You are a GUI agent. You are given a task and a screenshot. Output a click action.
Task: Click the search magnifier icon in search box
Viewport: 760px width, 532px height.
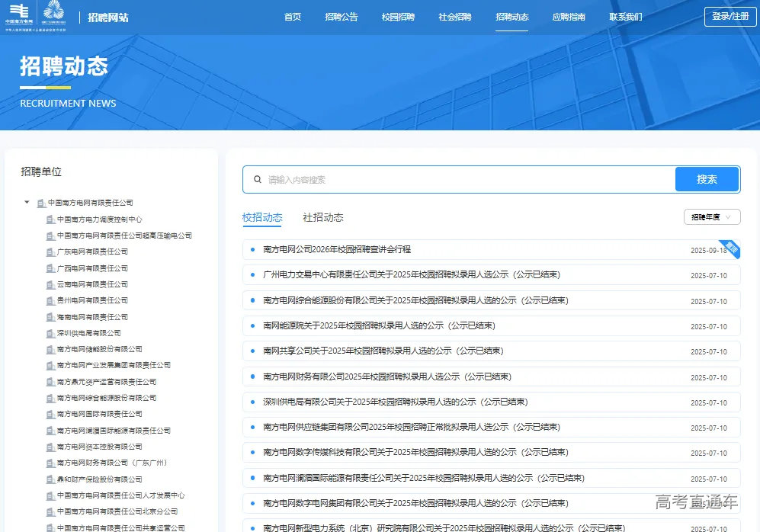tap(256, 180)
